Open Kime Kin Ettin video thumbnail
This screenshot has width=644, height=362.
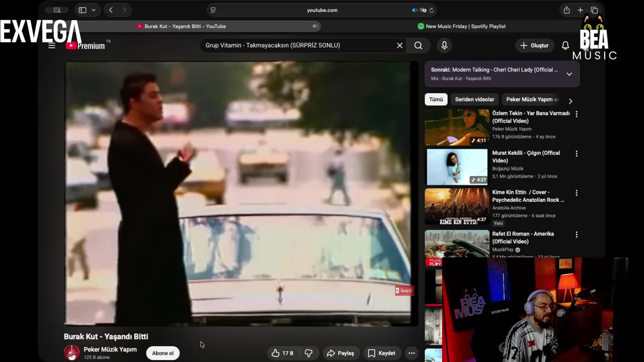(457, 206)
